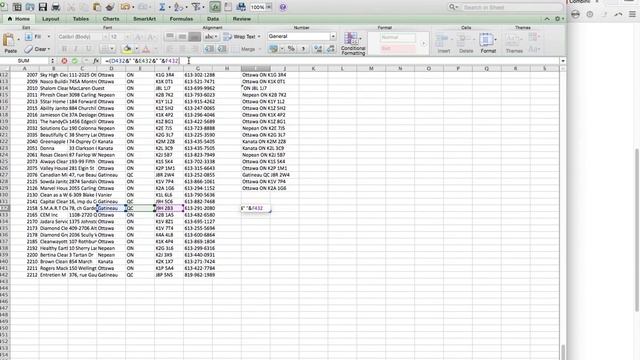This screenshot has width=640, height=360.
Task: Switch to the Review ribbon tab
Action: [242, 19]
